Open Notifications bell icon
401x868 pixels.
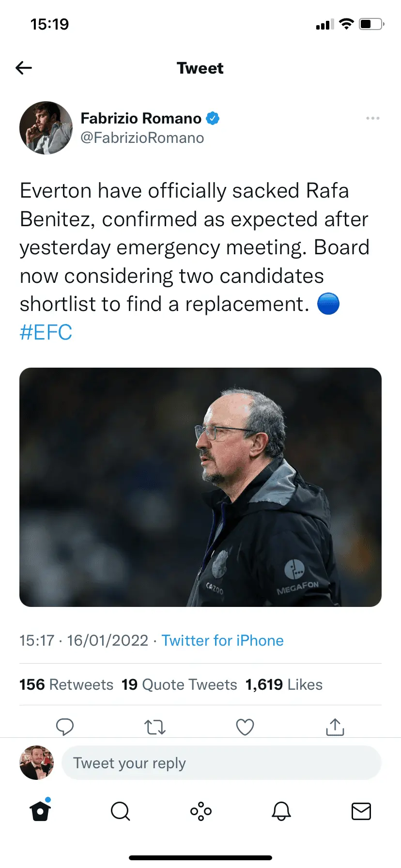click(281, 811)
